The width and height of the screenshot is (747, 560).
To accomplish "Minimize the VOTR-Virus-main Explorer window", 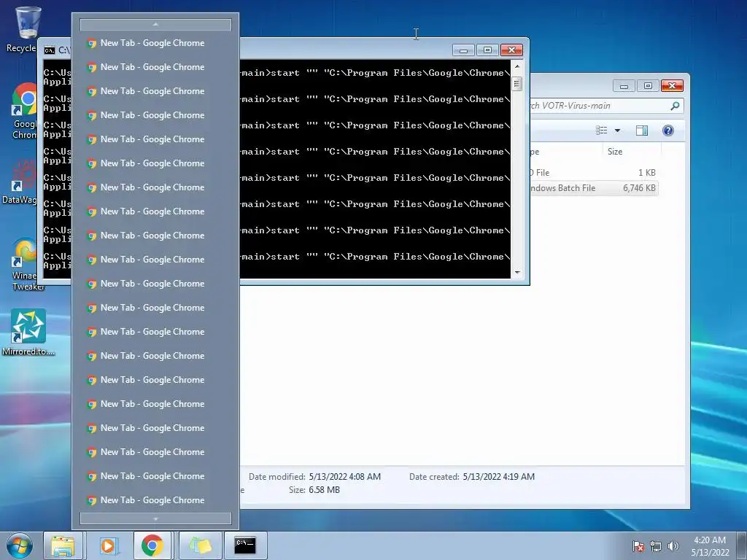I will (624, 86).
